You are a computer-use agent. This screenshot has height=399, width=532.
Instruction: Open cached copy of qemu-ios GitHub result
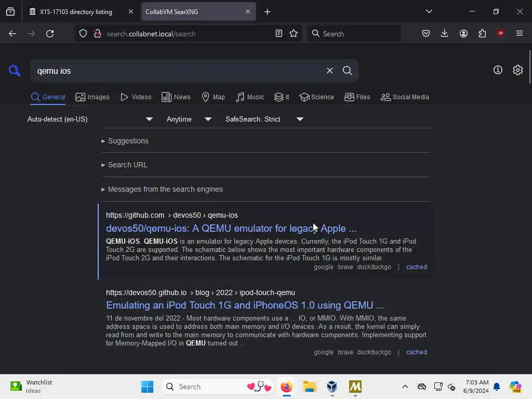click(417, 267)
